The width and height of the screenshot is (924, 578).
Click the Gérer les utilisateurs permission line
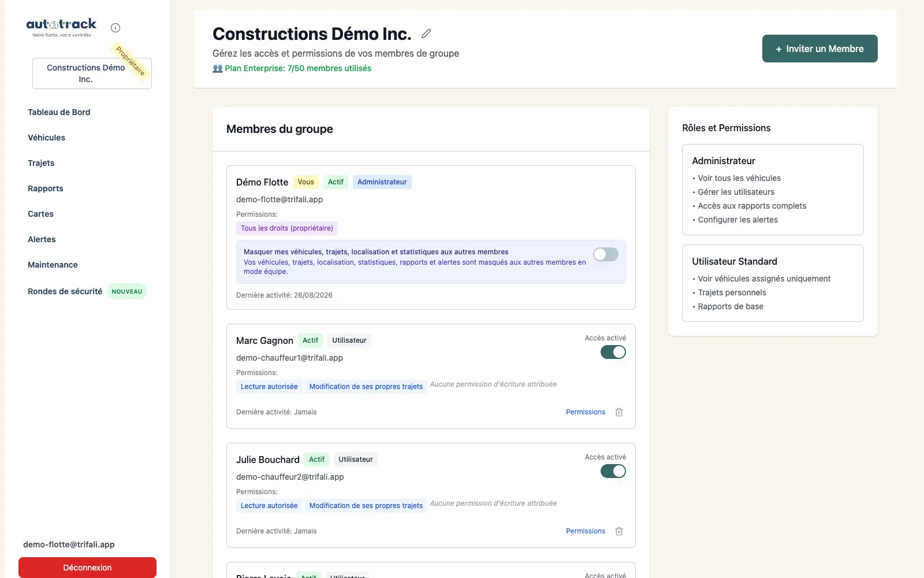[736, 192]
